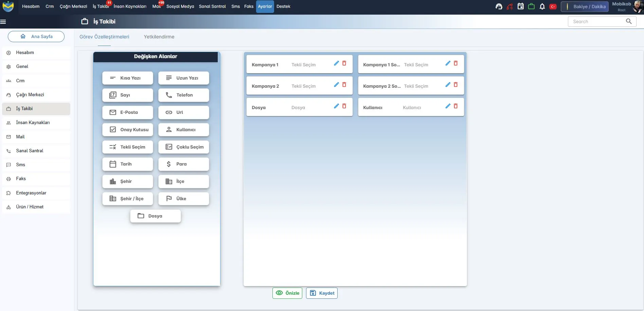Open the hamburger menu icon
The width and height of the screenshot is (644, 311).
coord(3,22)
